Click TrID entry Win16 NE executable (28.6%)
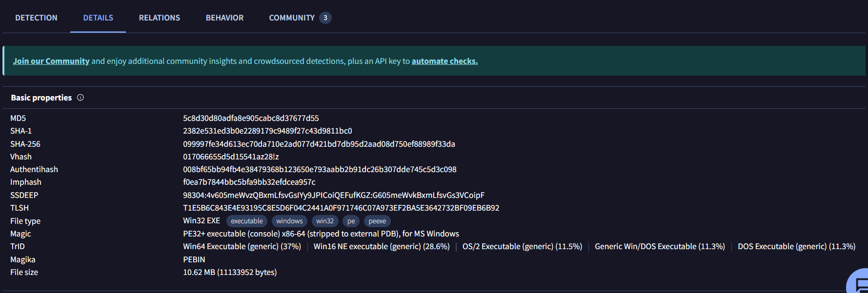The height and width of the screenshot is (293, 868). [x=382, y=246]
